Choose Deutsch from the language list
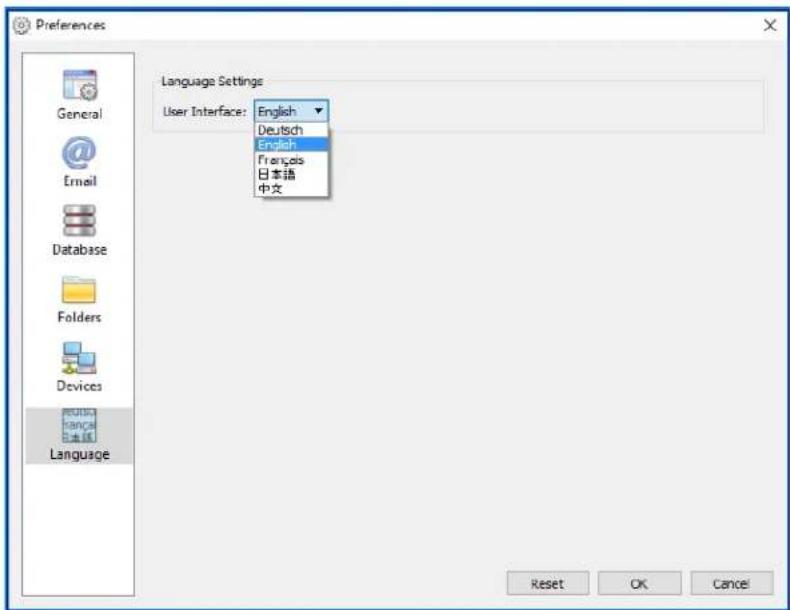Screen dimensions: 790x610 [291, 130]
